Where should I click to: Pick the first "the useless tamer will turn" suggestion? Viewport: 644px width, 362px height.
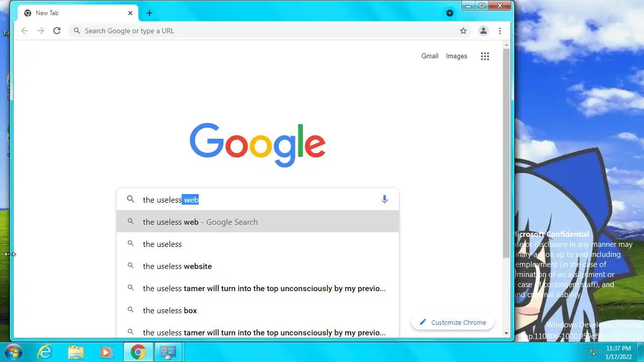click(x=258, y=288)
